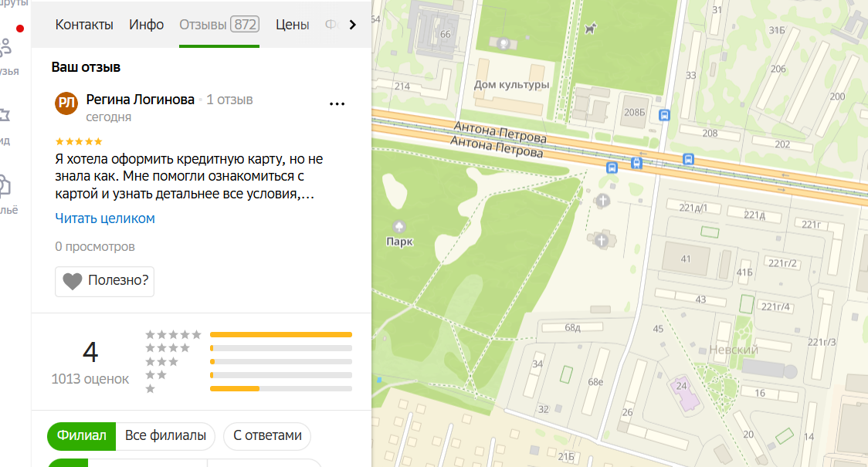Viewport: 868px width, 467px height.
Task: Select the three-star rating row
Action: [249, 362]
